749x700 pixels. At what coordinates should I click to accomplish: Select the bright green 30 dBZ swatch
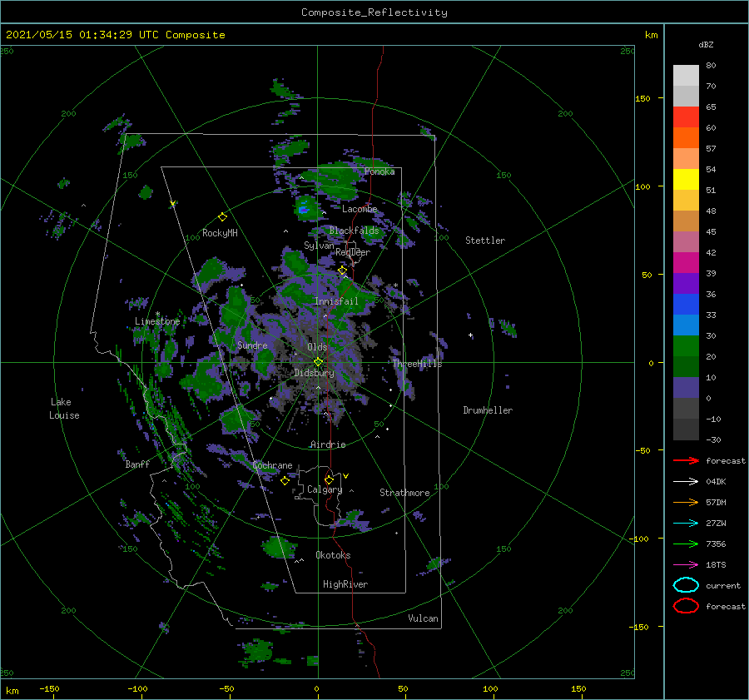coord(686,346)
